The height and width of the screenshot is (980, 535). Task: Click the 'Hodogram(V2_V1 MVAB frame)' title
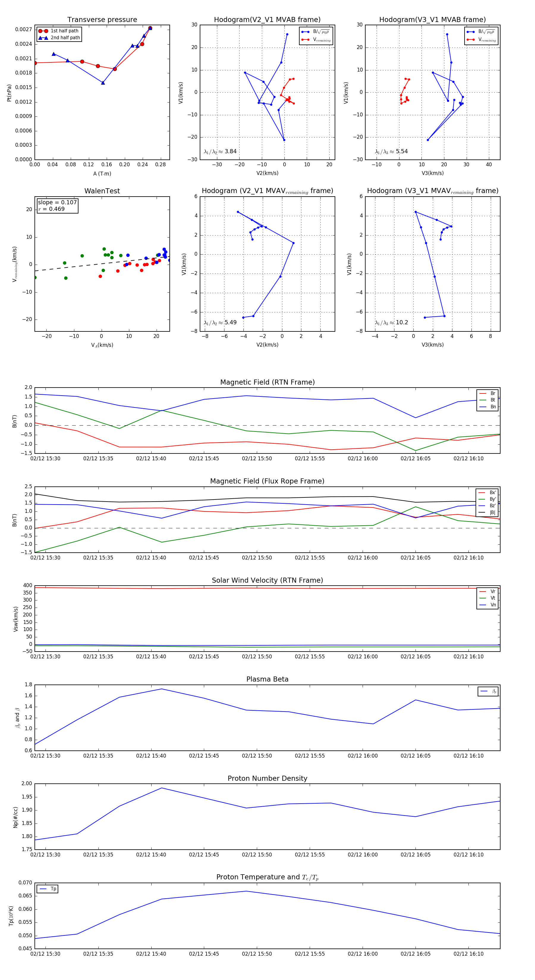click(x=267, y=20)
